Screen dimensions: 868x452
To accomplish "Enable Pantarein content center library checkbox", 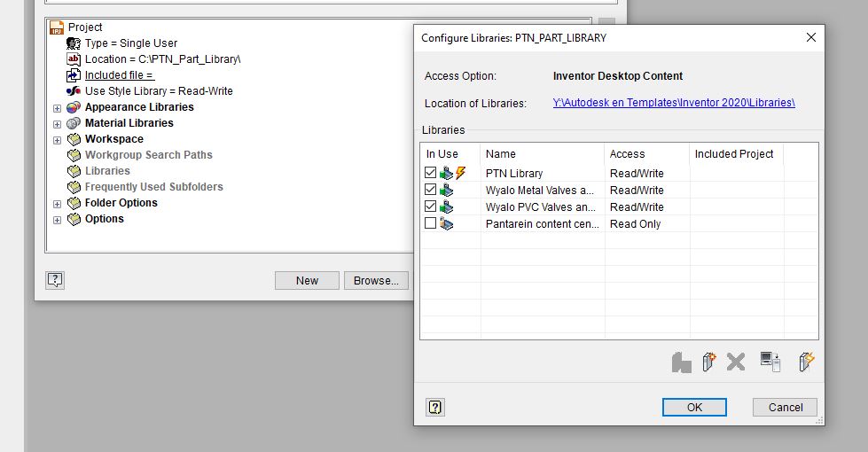I will click(430, 223).
